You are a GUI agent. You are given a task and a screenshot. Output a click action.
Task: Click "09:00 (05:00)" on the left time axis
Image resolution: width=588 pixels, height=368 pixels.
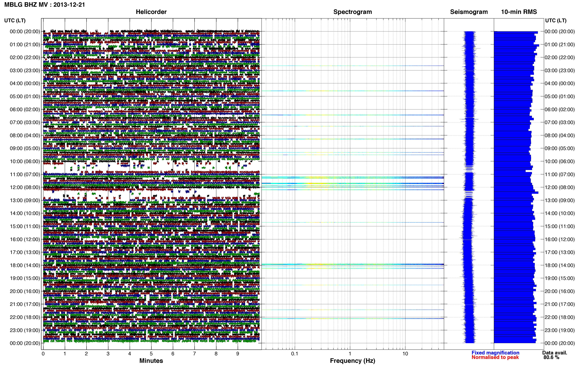(25, 148)
